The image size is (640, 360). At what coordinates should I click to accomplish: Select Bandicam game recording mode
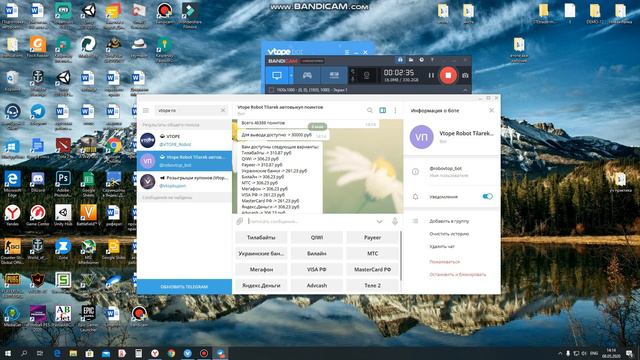[x=307, y=76]
